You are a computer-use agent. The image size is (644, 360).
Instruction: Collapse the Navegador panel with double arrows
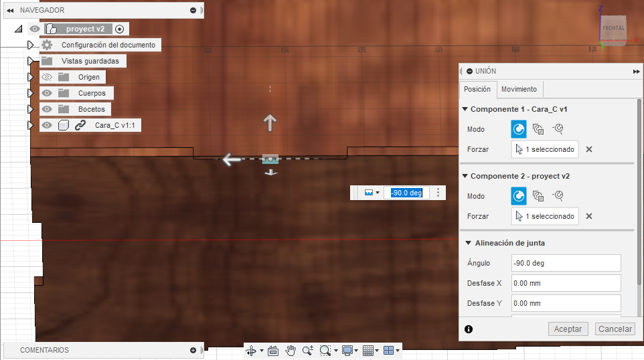point(10,10)
